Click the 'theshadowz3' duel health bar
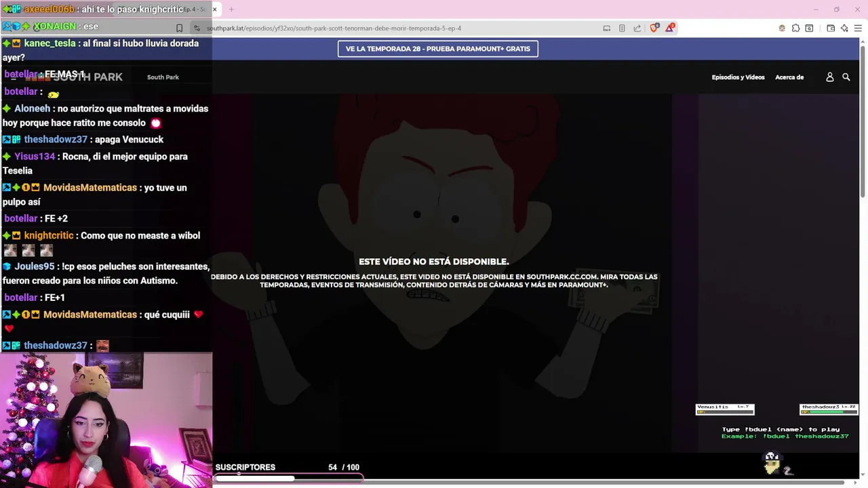The image size is (868, 488). pos(829,409)
